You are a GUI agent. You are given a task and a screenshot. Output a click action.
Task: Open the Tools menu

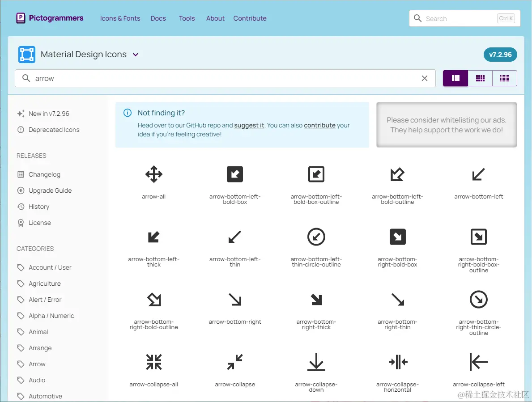point(187,18)
